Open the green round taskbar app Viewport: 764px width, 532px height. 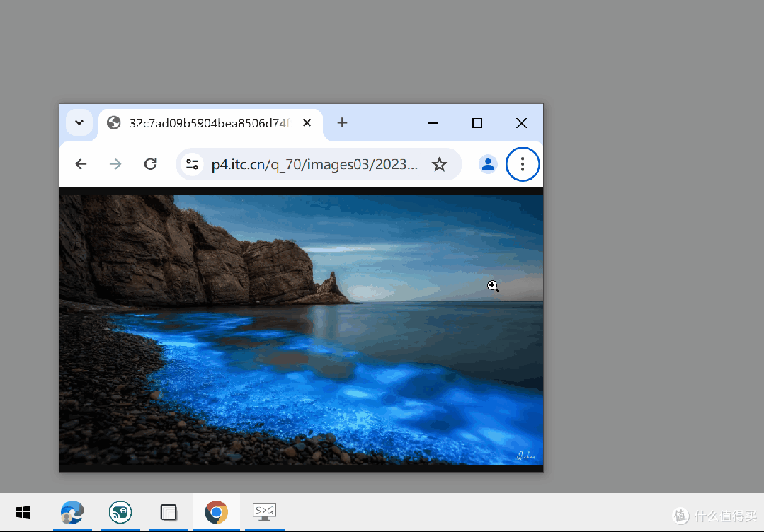120,512
